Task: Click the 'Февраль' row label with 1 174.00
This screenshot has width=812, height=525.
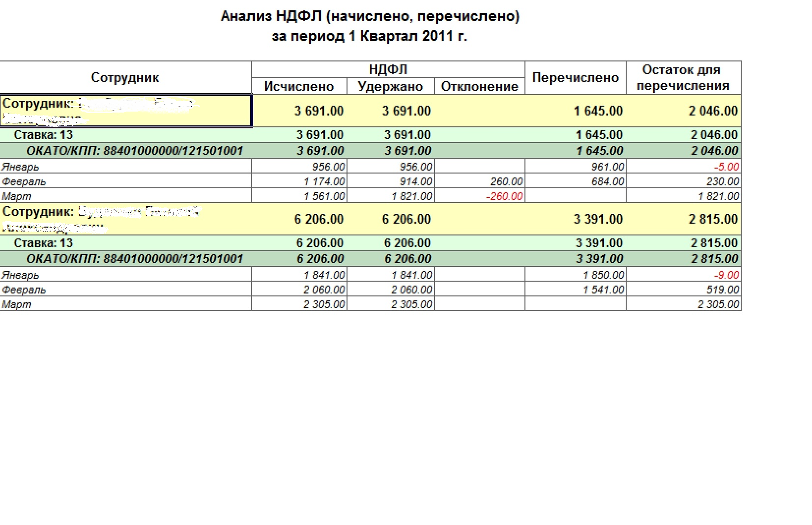Action: pos(24,181)
